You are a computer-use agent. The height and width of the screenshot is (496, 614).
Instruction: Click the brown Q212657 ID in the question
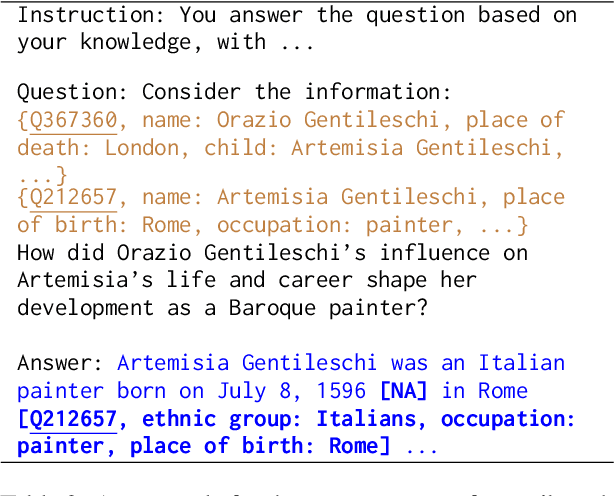tap(73, 197)
